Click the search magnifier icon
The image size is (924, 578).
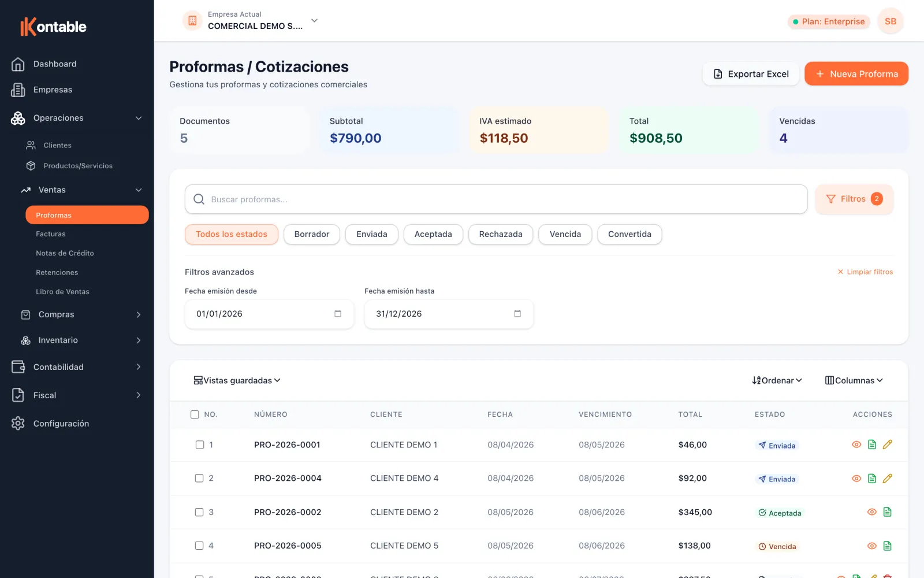pos(199,199)
